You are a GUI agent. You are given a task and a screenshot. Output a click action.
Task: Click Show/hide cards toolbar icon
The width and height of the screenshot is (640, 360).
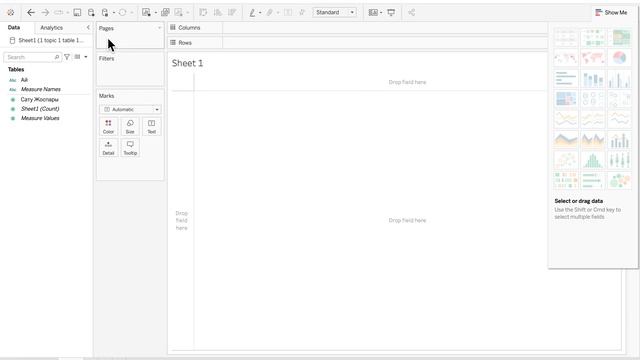373,13
